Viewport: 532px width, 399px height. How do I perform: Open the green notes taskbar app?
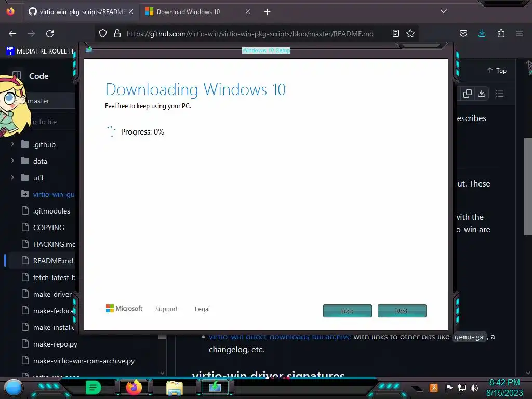pyautogui.click(x=94, y=388)
